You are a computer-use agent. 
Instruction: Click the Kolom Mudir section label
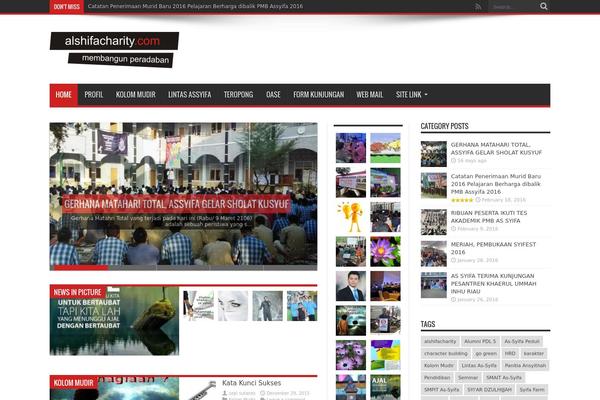pyautogui.click(x=73, y=383)
